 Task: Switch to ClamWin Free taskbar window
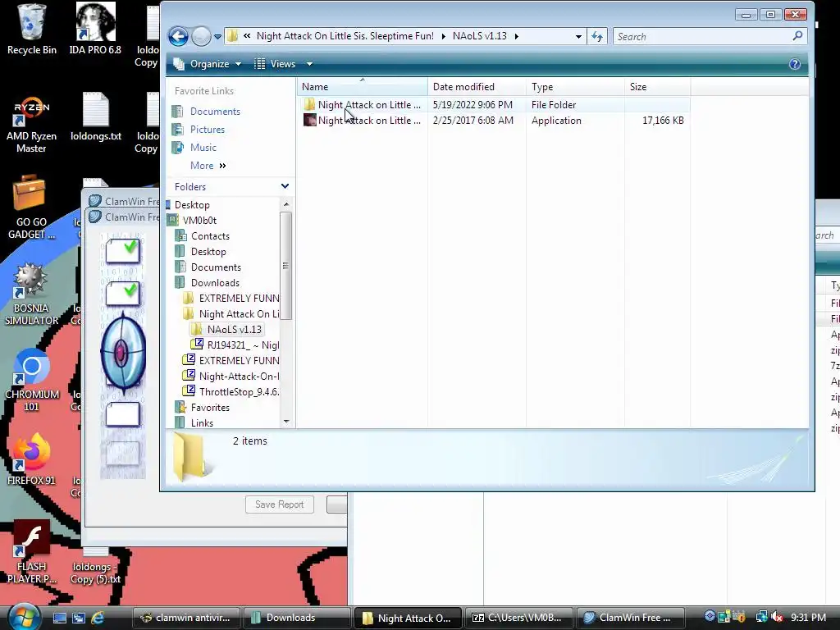(x=630, y=618)
